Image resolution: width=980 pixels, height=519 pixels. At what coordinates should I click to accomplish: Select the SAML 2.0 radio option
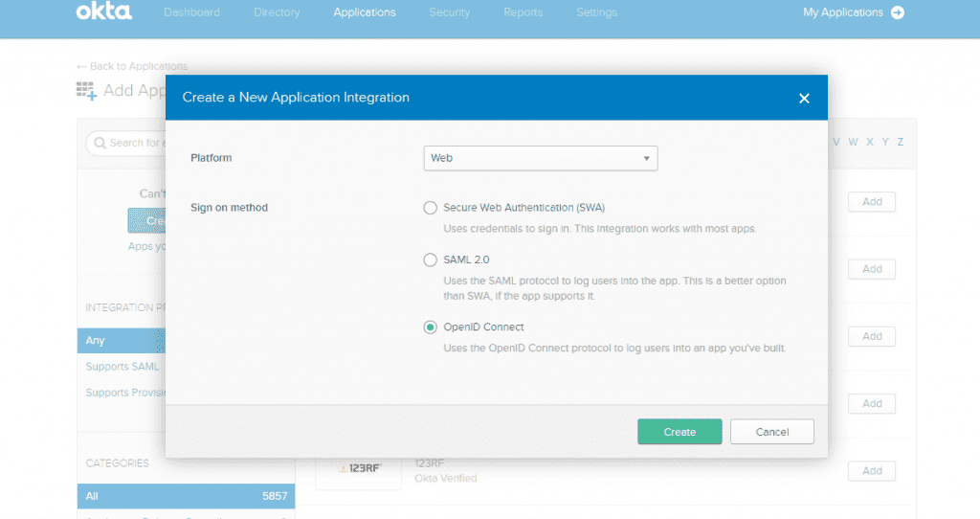pyautogui.click(x=430, y=259)
